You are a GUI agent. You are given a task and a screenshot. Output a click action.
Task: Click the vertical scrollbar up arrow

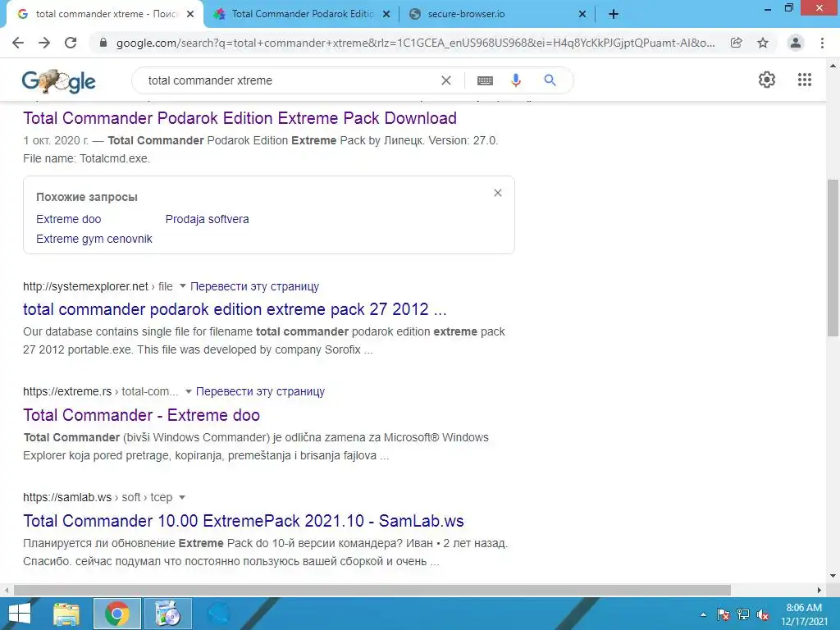(x=833, y=66)
